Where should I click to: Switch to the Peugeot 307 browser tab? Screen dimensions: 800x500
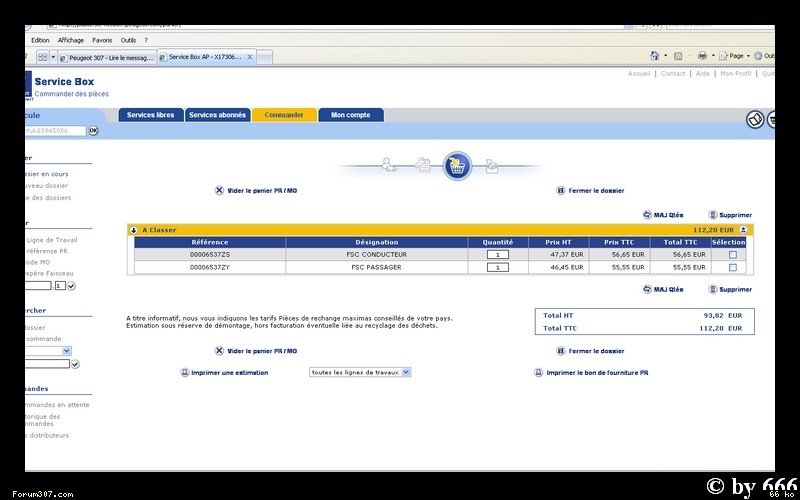click(107, 58)
